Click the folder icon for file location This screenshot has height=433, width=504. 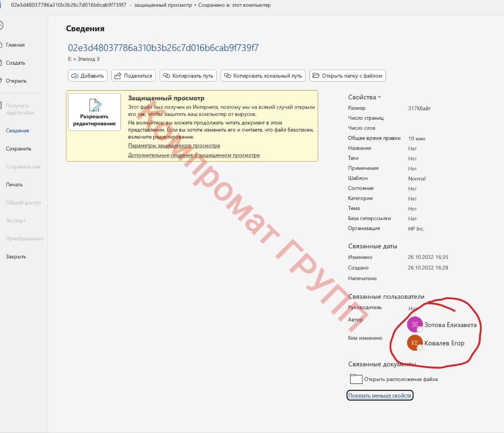[356, 379]
